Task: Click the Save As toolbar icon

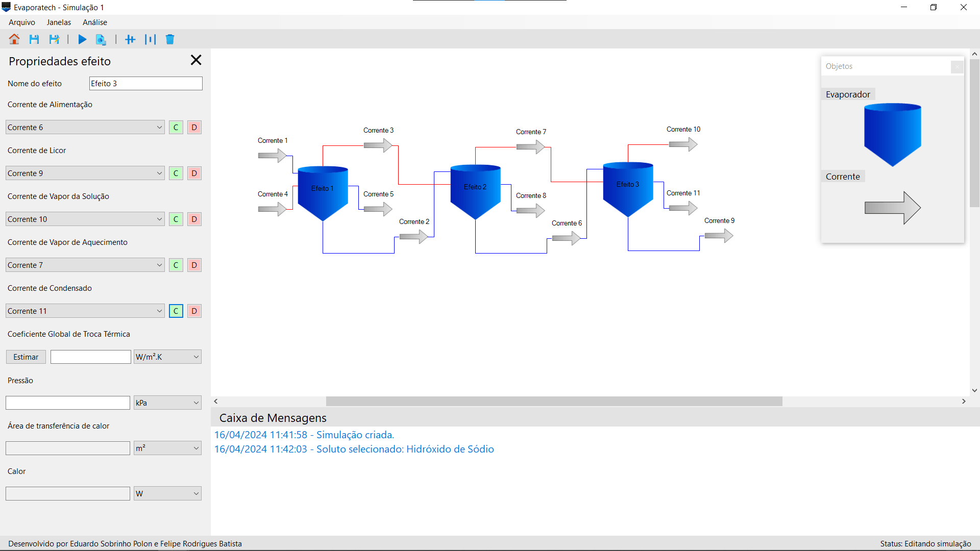Action: click(55, 39)
